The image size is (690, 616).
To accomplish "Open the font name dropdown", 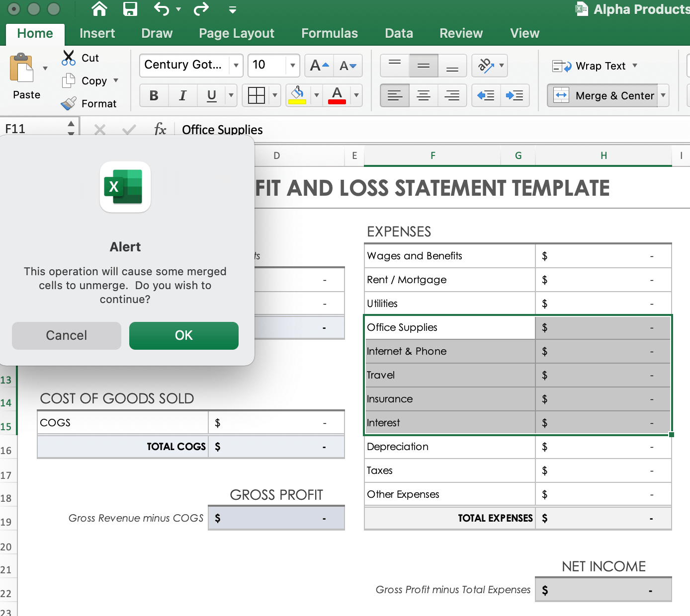I will click(236, 66).
